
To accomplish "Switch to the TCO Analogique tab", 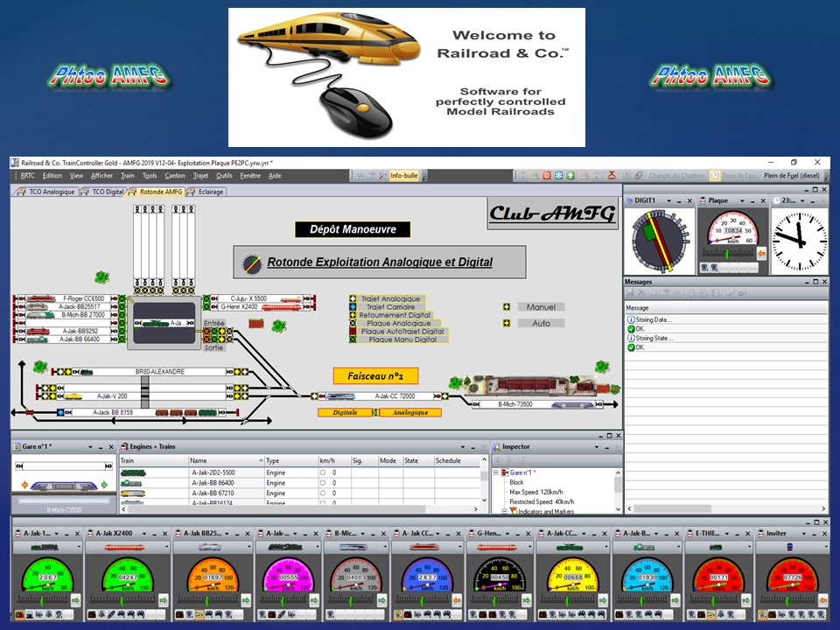I will (x=46, y=192).
